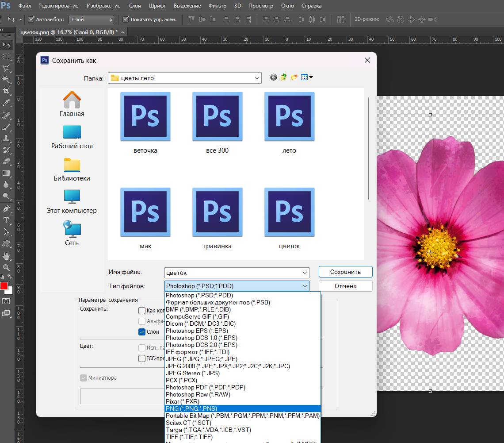The height and width of the screenshot is (443, 504).
Task: Select the Pen tool
Action: click(6, 208)
